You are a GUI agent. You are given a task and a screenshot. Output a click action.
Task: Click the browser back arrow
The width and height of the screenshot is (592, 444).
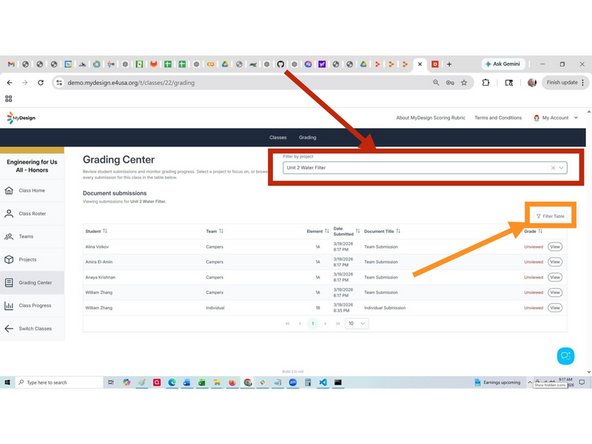pos(9,83)
